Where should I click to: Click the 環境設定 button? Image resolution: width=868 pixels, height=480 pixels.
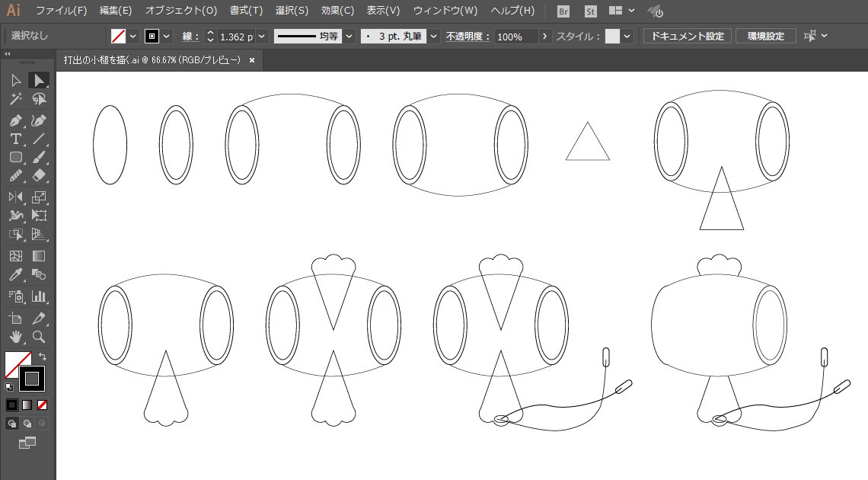coord(766,36)
